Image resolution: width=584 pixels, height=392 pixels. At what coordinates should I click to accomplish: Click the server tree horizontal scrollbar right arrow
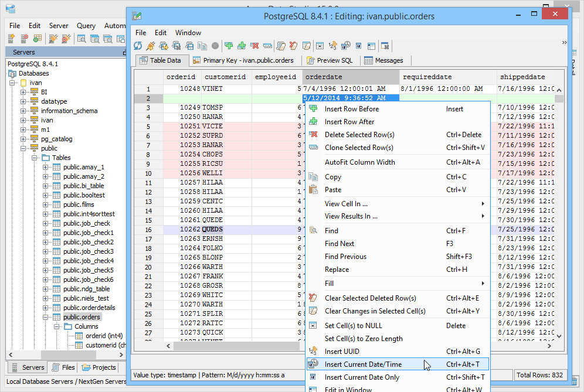[x=121, y=354]
